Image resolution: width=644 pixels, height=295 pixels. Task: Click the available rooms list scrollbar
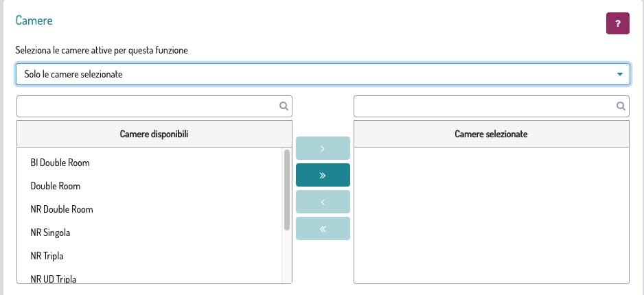pos(286,190)
